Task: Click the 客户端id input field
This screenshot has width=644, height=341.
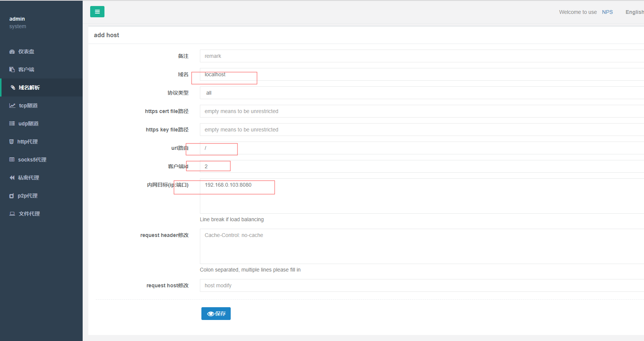Action: [x=422, y=166]
